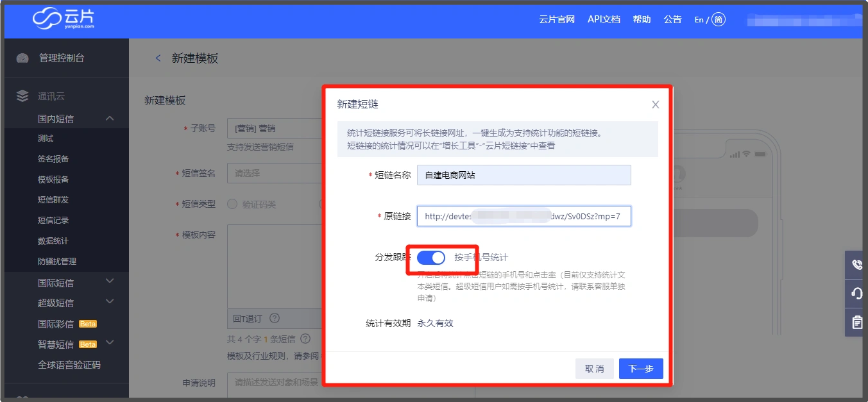The height and width of the screenshot is (402, 868).
Task: Open 国际彩信 Beta in the sidebar
Action: (66, 324)
